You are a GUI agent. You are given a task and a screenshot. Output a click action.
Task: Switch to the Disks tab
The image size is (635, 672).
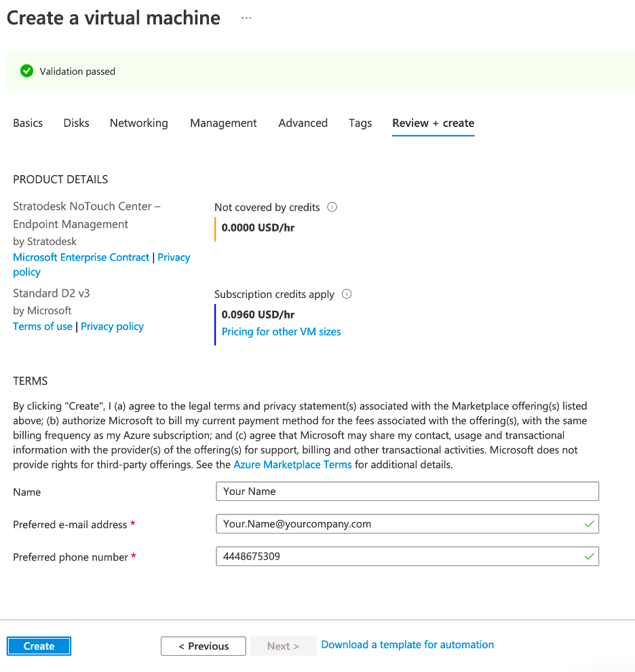[x=76, y=123]
